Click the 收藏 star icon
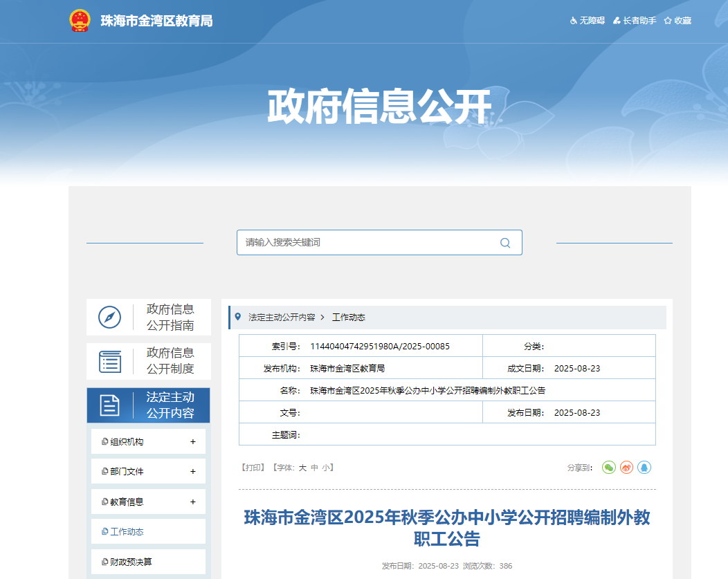Image resolution: width=728 pixels, height=579 pixels. (668, 21)
